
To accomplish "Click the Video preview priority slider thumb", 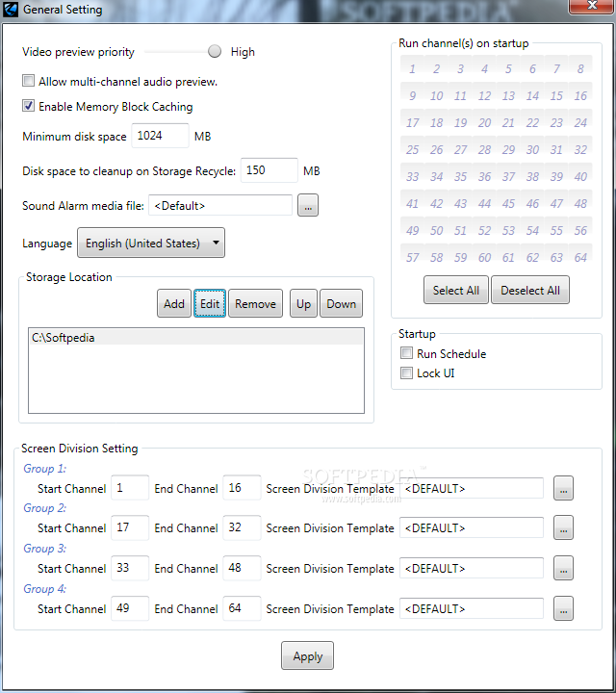I will coord(215,51).
